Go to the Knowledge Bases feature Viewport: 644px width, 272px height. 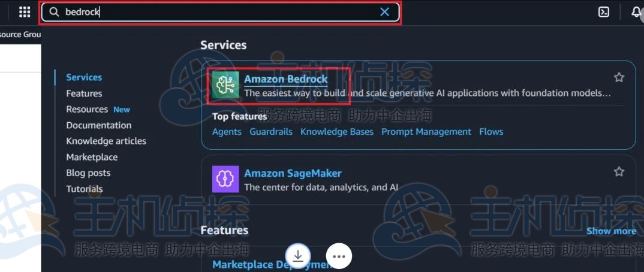pyautogui.click(x=337, y=132)
